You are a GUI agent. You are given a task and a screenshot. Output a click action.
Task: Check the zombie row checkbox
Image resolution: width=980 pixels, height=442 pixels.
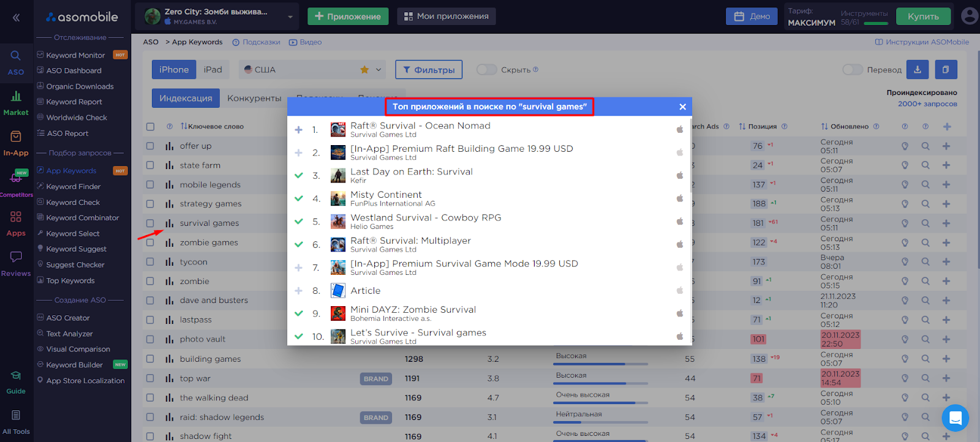[150, 282]
